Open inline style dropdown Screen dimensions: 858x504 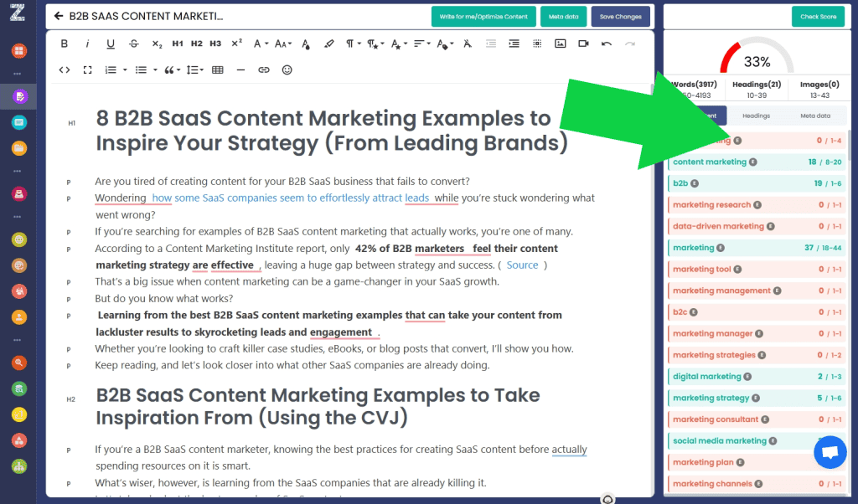pyautogui.click(x=399, y=44)
